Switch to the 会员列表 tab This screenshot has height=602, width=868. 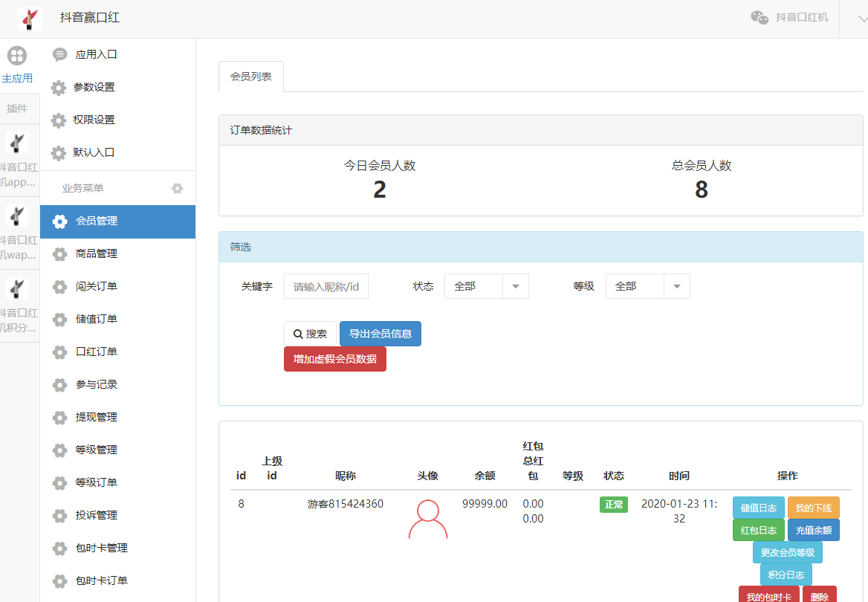pyautogui.click(x=250, y=76)
